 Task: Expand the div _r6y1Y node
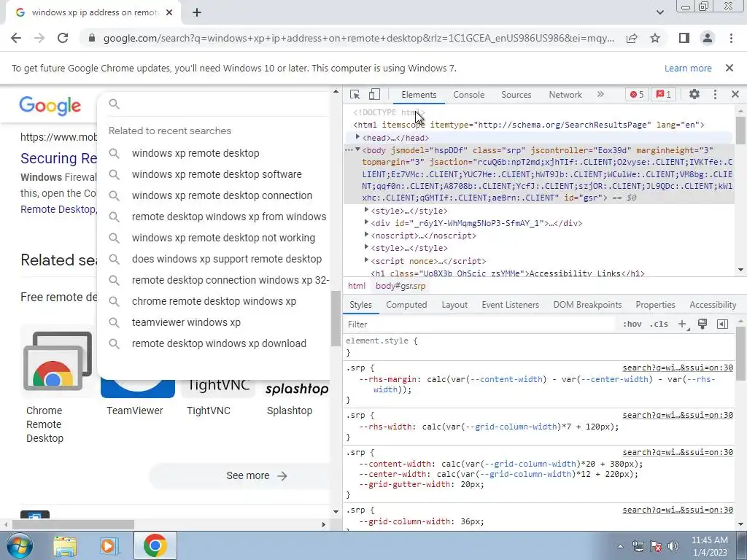coord(366,222)
